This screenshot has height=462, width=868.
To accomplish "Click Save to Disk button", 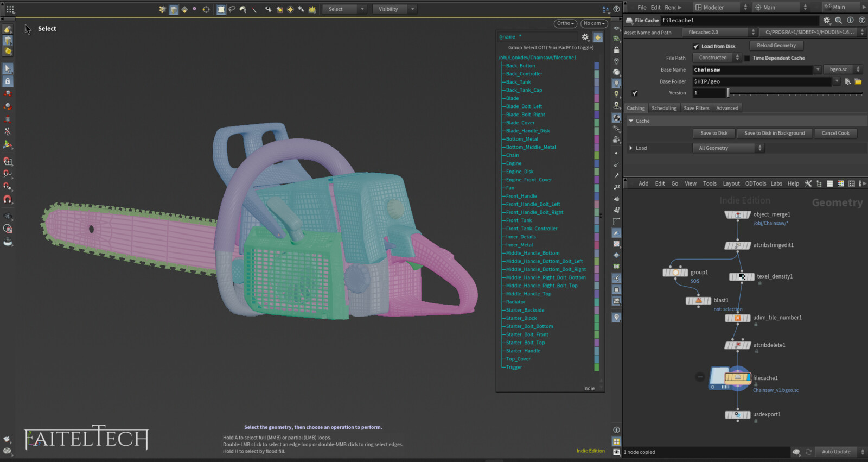I will point(714,133).
